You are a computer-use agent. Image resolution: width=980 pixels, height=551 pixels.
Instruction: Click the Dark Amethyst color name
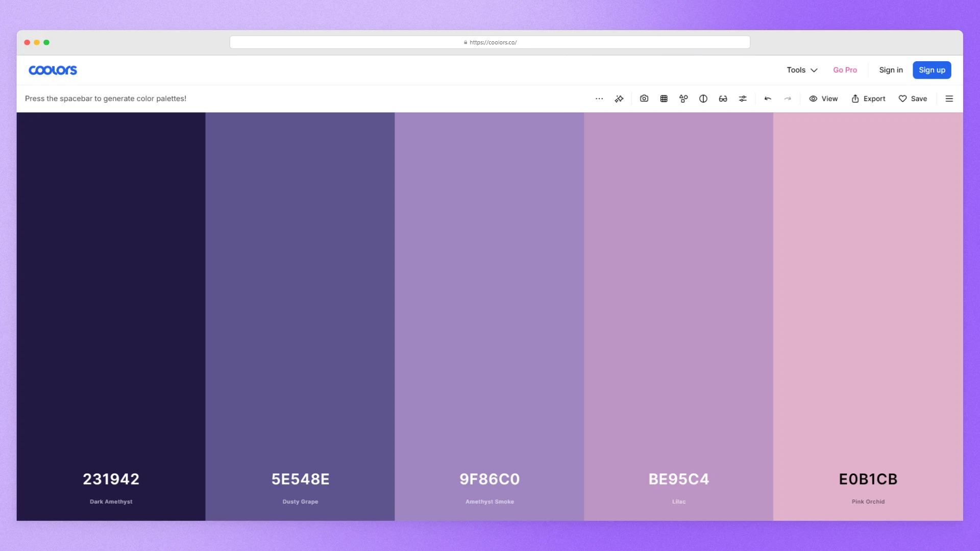[111, 502]
